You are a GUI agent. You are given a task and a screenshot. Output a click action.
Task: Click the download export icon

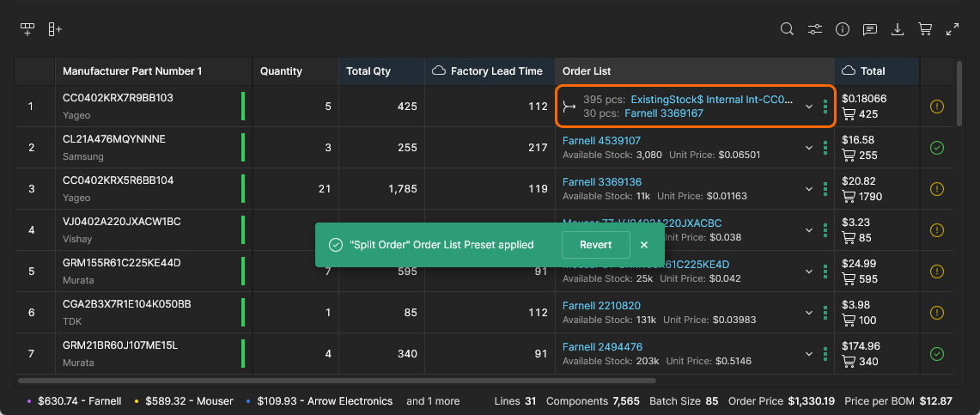pyautogui.click(x=898, y=29)
